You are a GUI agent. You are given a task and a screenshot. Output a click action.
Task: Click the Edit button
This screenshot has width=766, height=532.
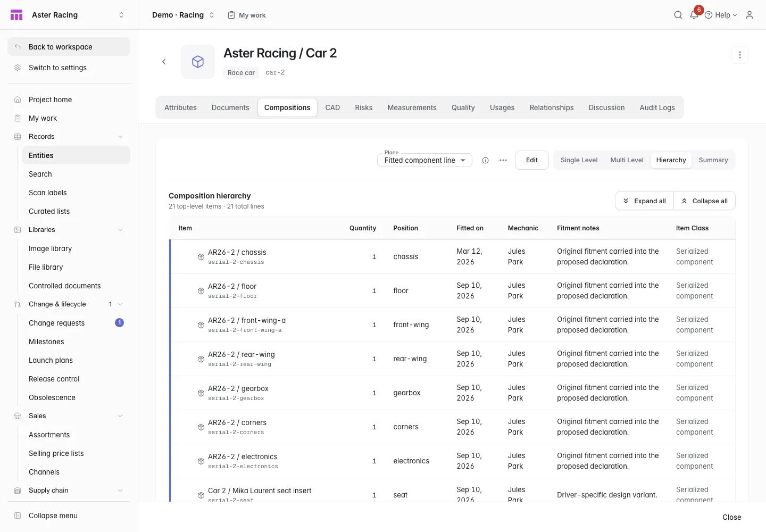[532, 160]
